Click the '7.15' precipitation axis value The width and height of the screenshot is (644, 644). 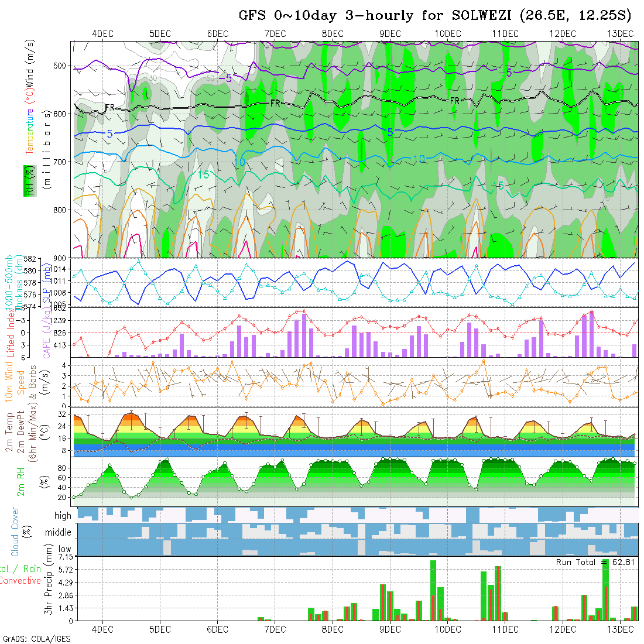point(66,557)
